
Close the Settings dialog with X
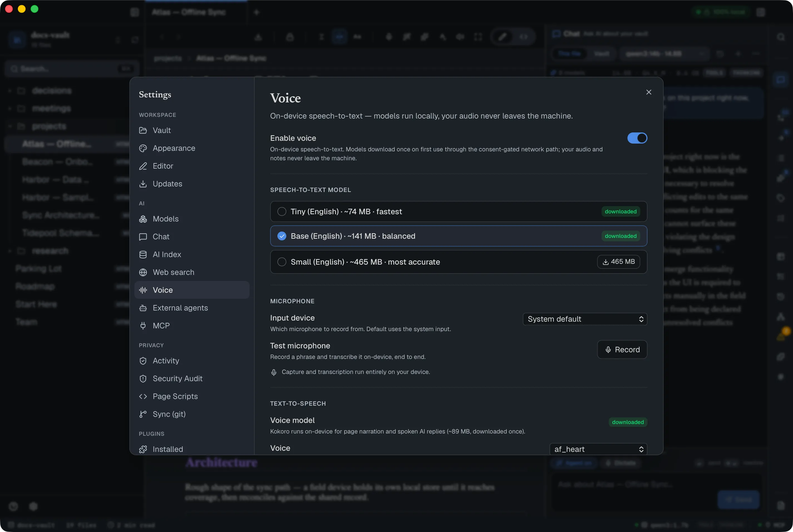point(648,92)
